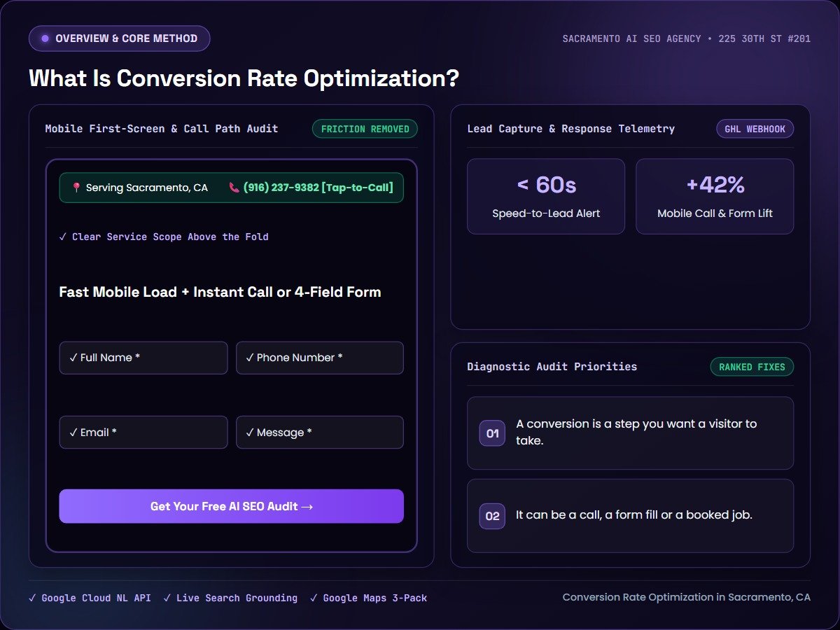This screenshot has width=840, height=630.
Task: Click the Phone Number input field
Action: (x=320, y=358)
